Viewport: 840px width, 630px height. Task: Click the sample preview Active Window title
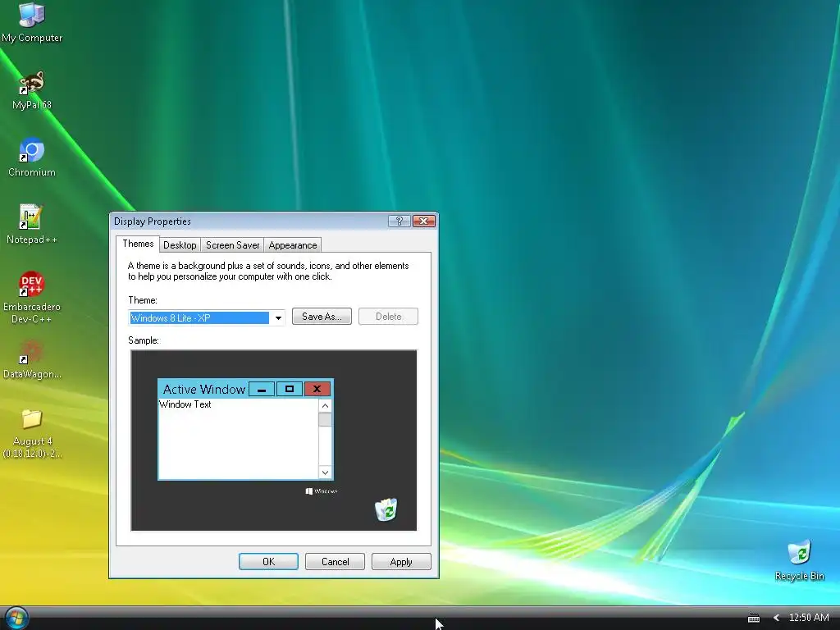click(x=204, y=390)
